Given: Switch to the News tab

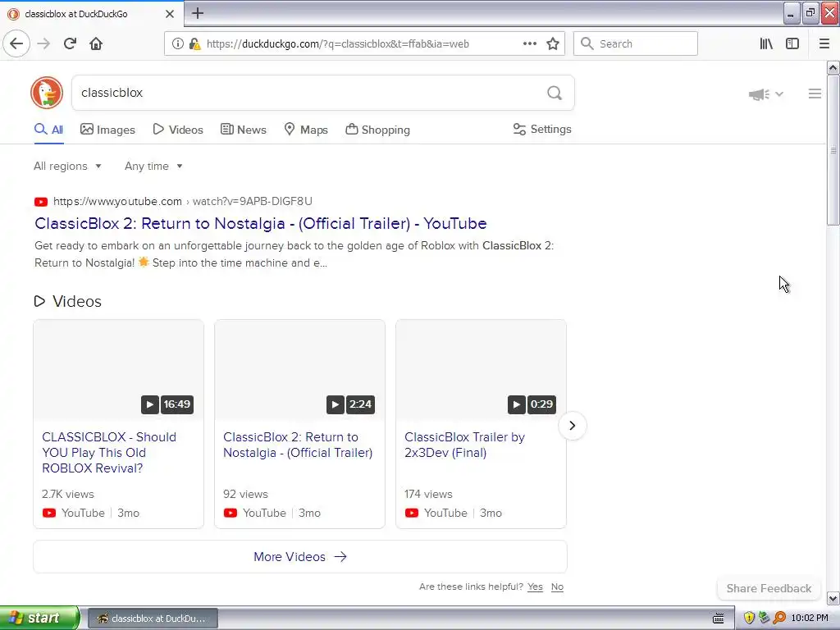Looking at the screenshot, I should 243,130.
